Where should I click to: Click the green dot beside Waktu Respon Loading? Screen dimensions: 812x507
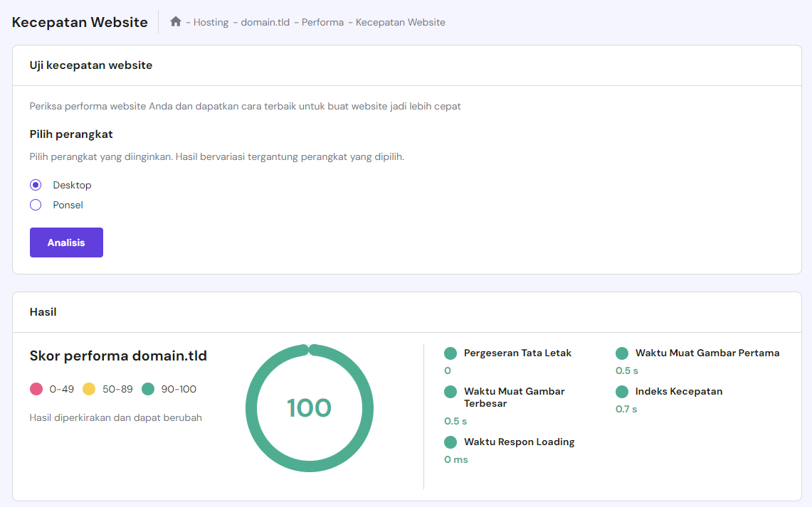pyautogui.click(x=450, y=442)
